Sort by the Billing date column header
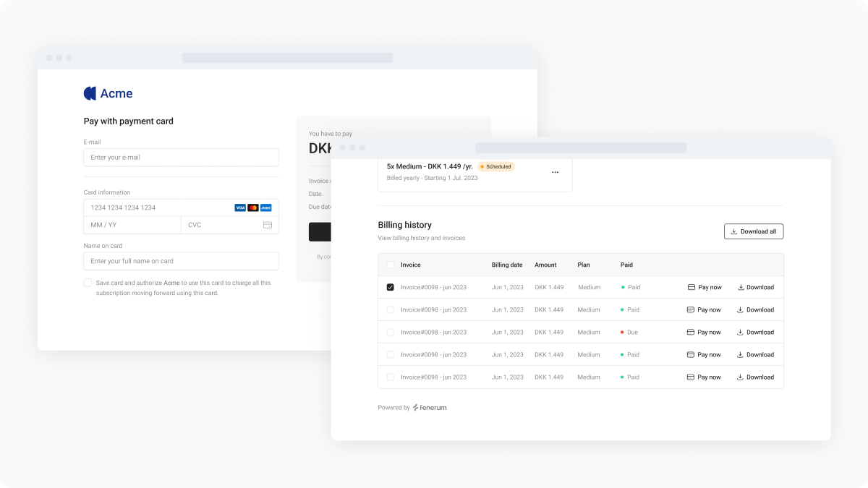Screen dimensions: 868x488 pos(506,265)
